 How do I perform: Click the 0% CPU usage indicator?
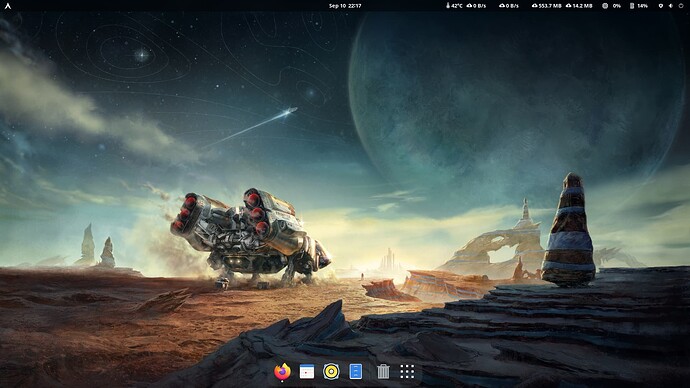(612, 6)
